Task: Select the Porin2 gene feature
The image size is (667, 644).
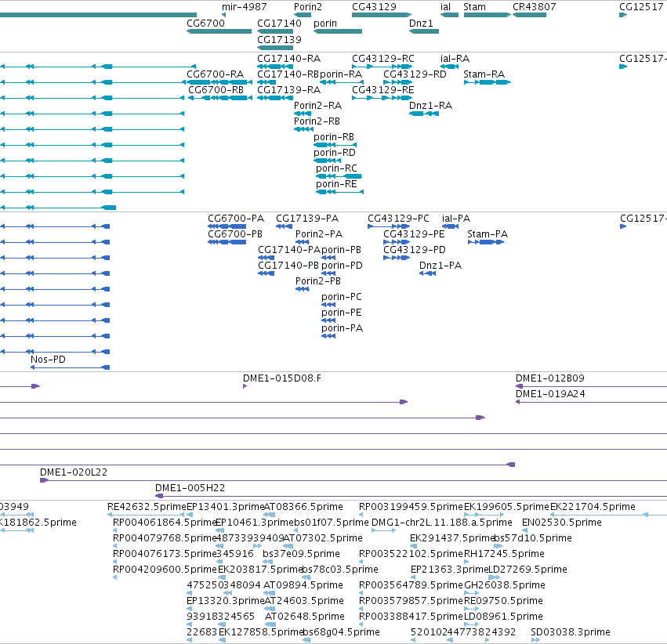Action: click(303, 16)
